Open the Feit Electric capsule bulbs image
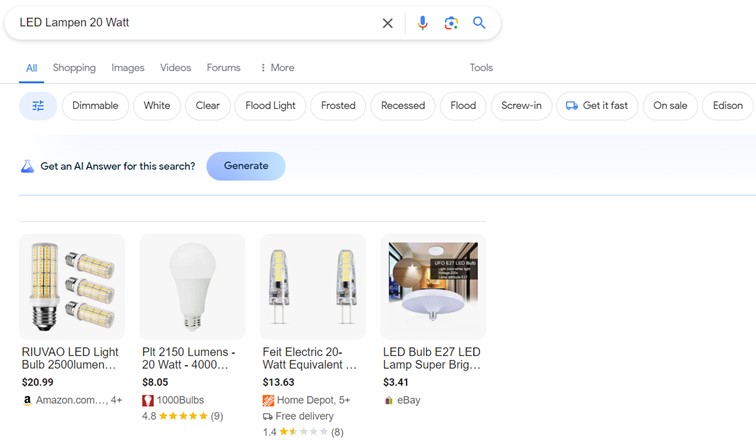This screenshot has width=756, height=446. tap(313, 287)
